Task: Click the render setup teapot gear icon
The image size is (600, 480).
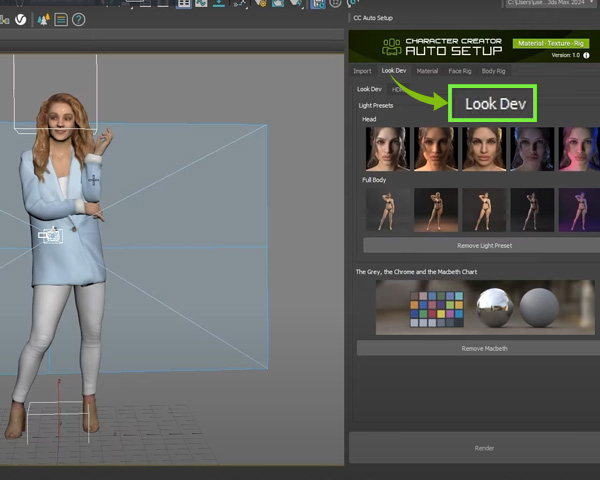Action: pos(261,3)
